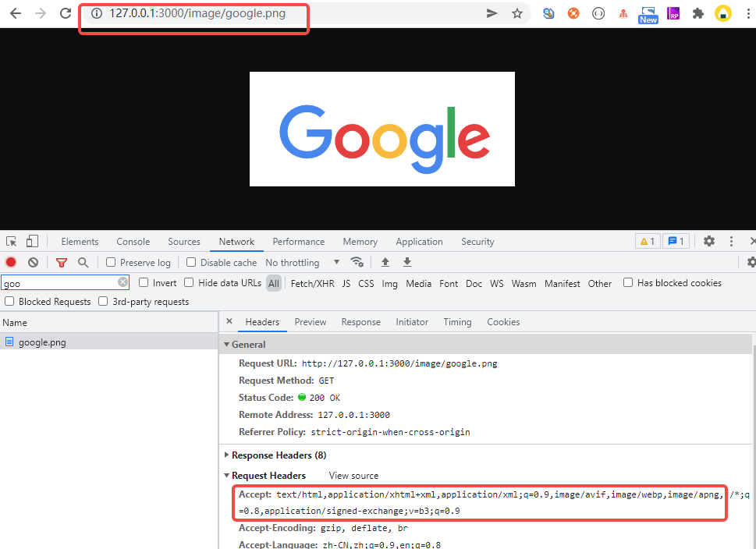
Task: Clear the 'goo' filter text
Action: (123, 282)
